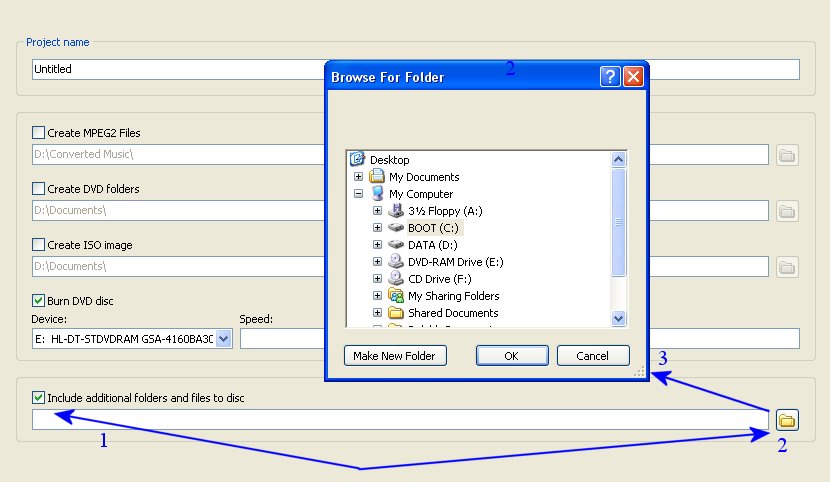Click scroll down arrow in folder tree

coord(618,318)
